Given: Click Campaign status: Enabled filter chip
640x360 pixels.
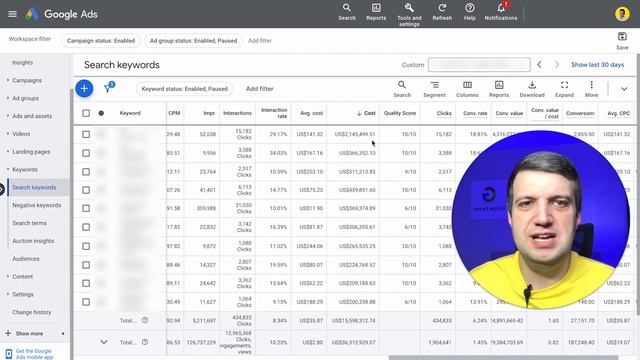Looking at the screenshot, I should click(101, 41).
